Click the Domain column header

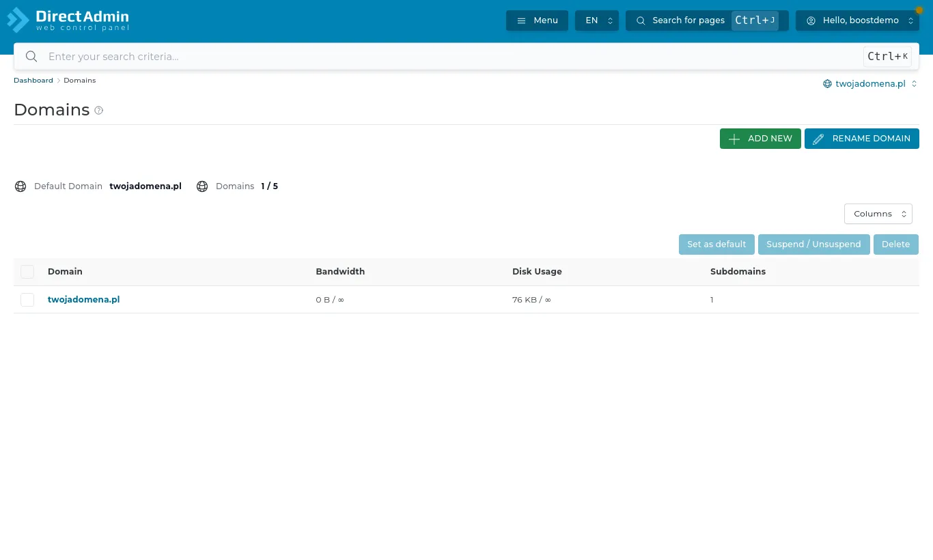point(65,272)
